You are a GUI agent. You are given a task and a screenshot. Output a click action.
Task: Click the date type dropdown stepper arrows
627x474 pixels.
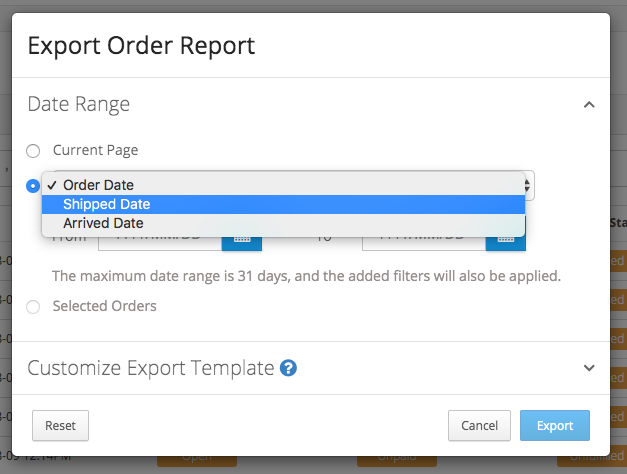click(529, 186)
